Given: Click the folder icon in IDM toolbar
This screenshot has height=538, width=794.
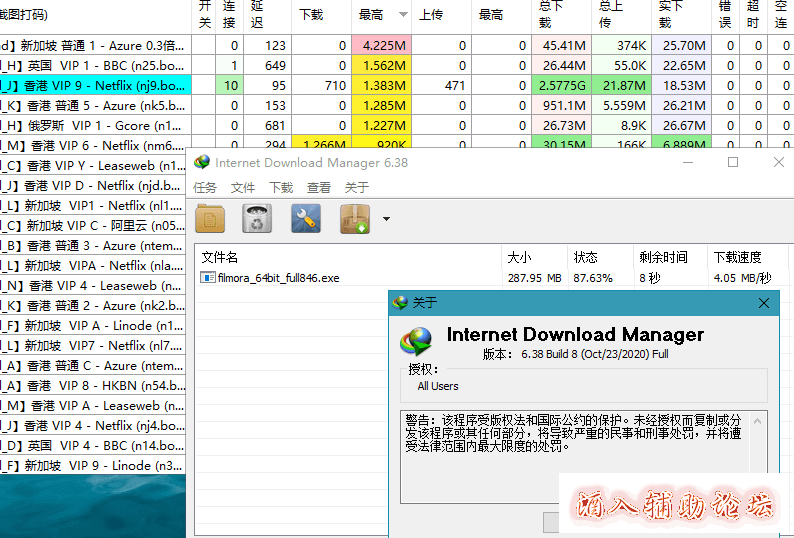Looking at the screenshot, I should tap(210, 218).
